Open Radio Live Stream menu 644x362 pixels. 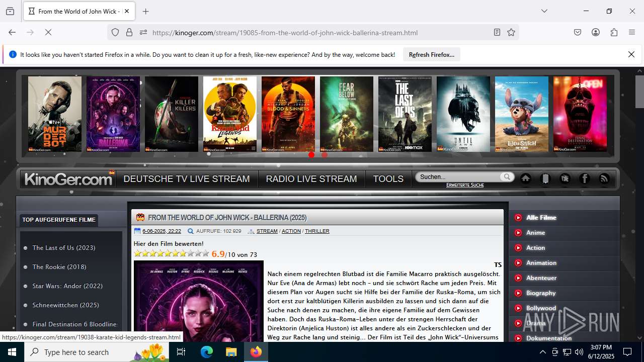tap(311, 178)
